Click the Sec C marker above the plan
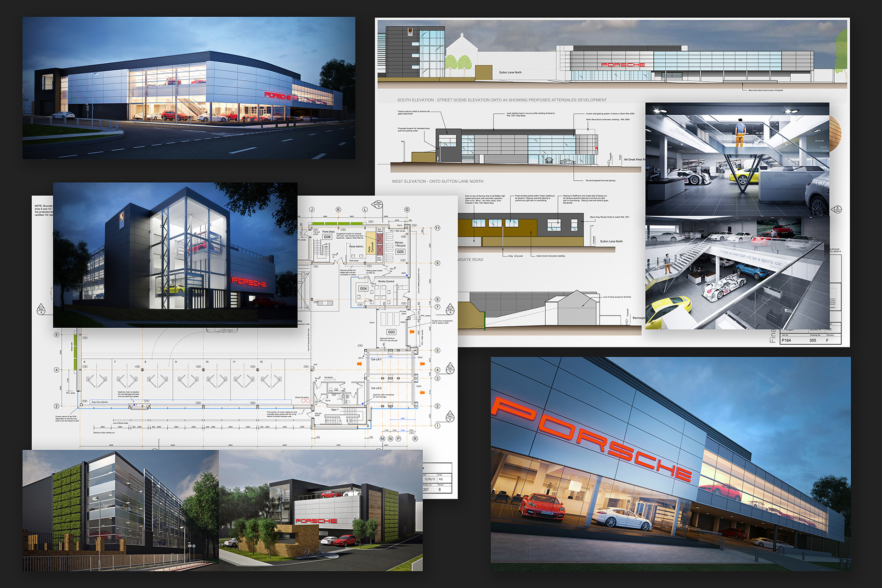 click(379, 204)
